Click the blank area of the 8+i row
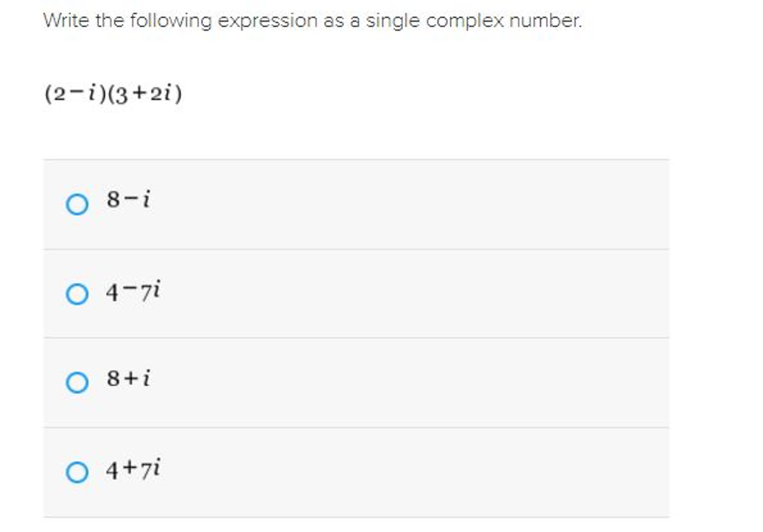The image size is (763, 532). pos(410,383)
